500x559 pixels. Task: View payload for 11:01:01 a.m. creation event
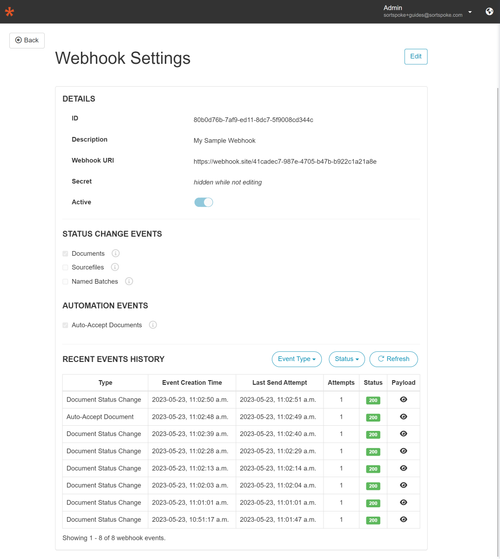pos(403,502)
